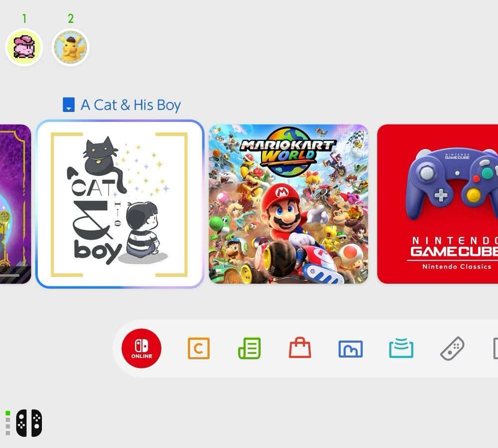Click the partially visible icon at dock end

pos(496,348)
